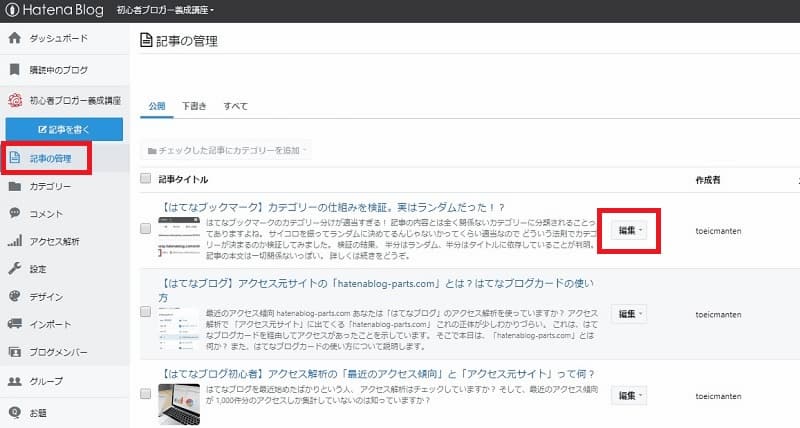Click the アクセス解析 bar chart icon

pyautogui.click(x=15, y=241)
